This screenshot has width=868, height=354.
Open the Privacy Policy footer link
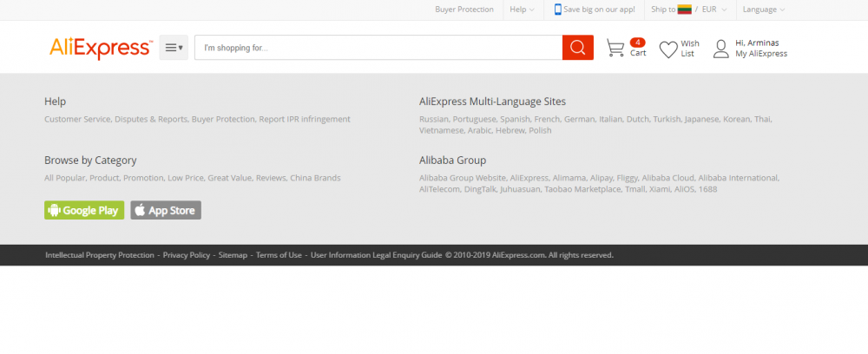click(187, 255)
